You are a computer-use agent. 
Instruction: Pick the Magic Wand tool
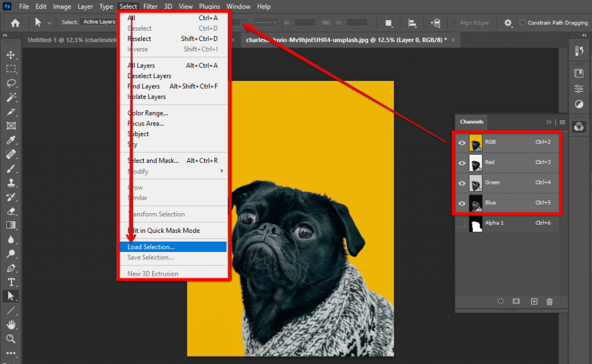click(11, 97)
